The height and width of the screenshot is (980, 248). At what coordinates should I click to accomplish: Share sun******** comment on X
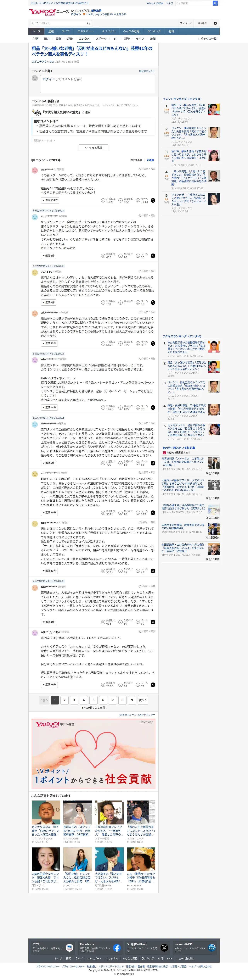(153, 256)
